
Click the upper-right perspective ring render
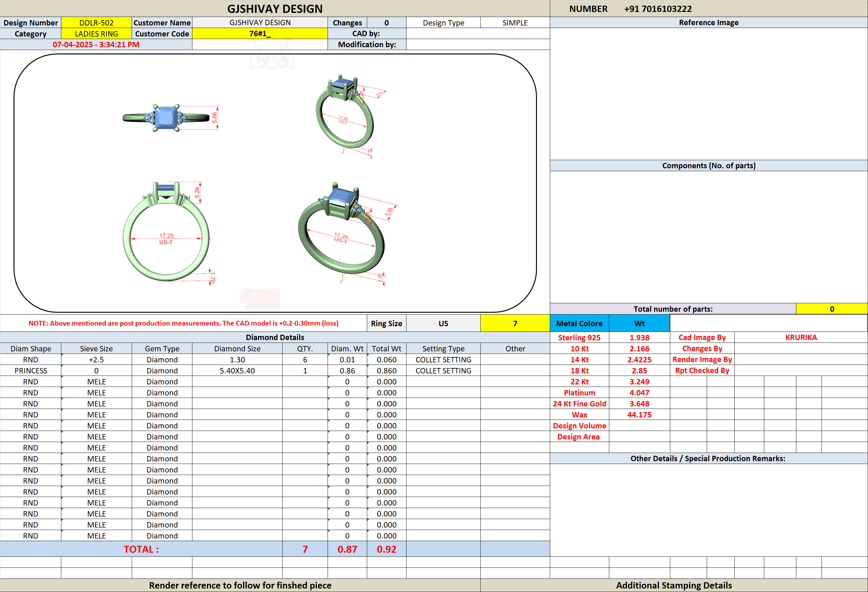[x=344, y=111]
